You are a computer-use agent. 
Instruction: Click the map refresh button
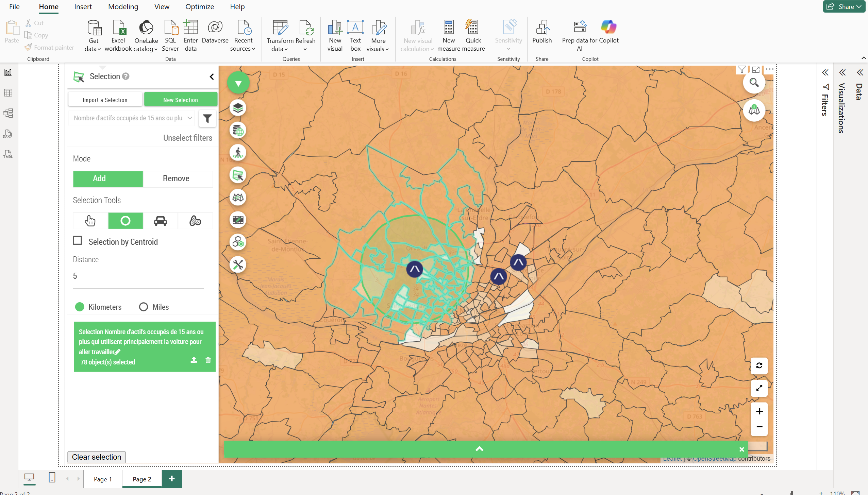[x=759, y=366]
